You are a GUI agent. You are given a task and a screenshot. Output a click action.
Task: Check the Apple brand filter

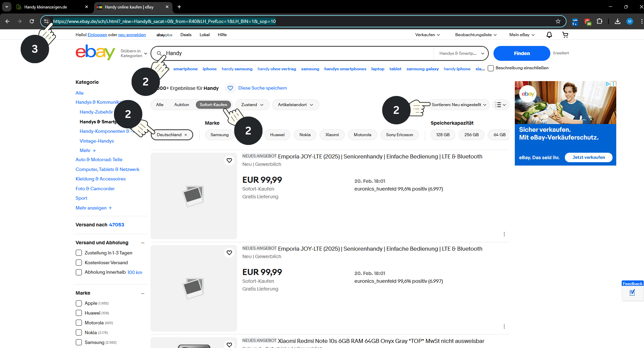[79, 303]
